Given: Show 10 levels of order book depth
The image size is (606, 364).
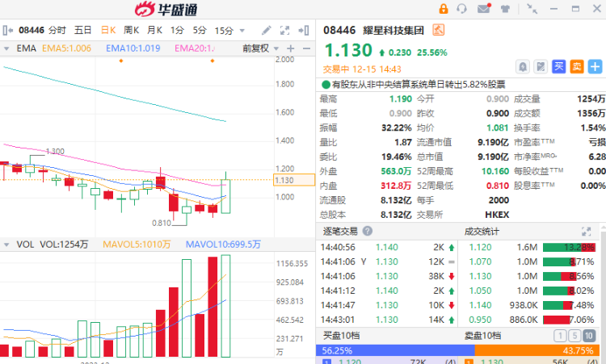Looking at the screenshot, I should (589, 336).
